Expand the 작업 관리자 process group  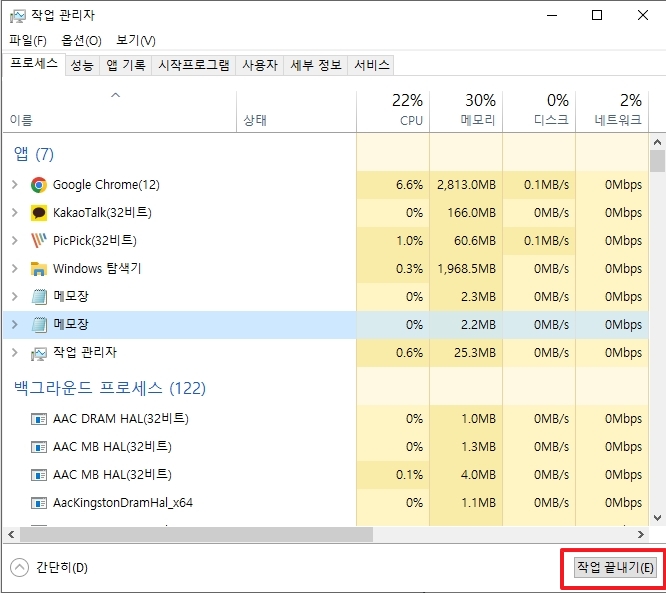15,353
